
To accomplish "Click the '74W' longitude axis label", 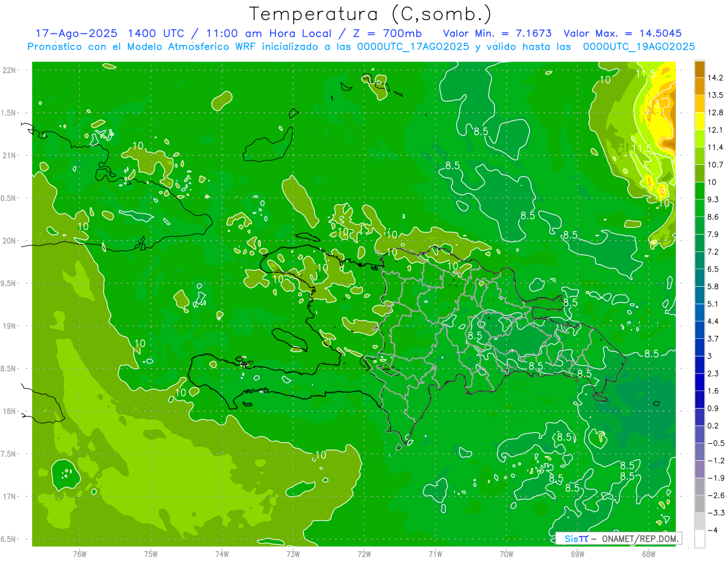I will pyautogui.click(x=222, y=554).
